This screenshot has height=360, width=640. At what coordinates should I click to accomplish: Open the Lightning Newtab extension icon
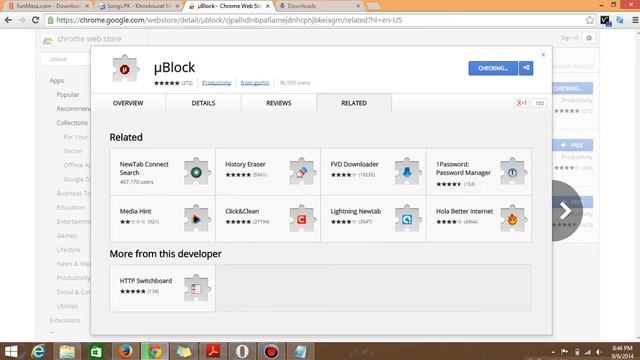[x=407, y=219]
